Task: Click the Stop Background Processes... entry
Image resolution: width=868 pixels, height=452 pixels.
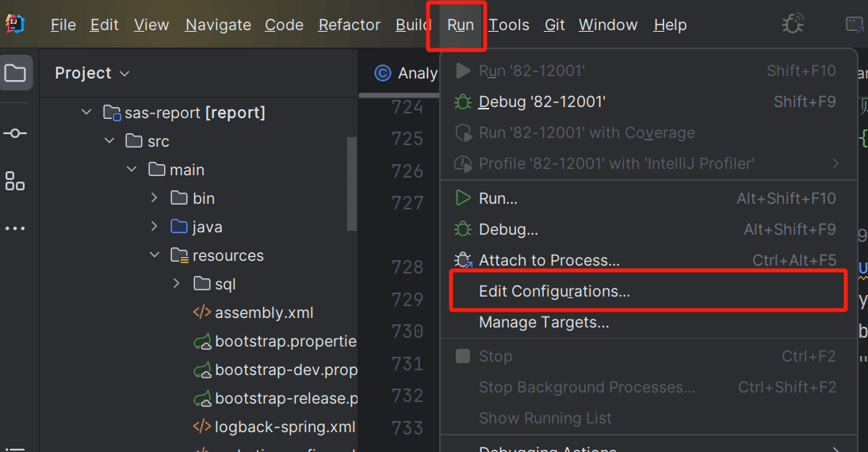Action: click(x=648, y=387)
